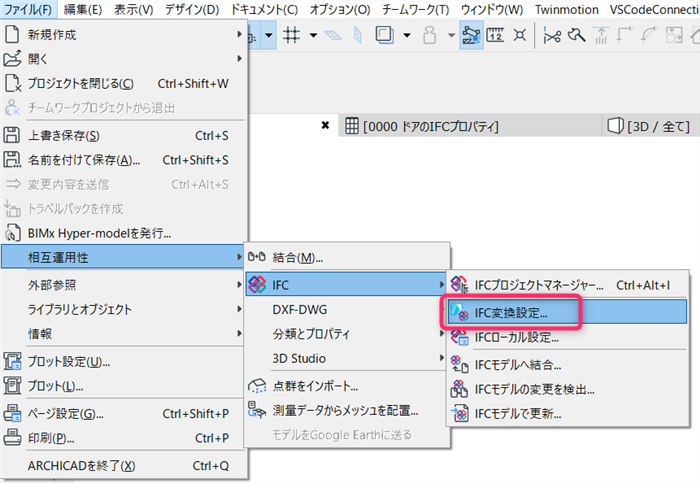This screenshot has height=483, width=700.
Task: Click the 印刷(P) printer icon
Action: coord(12,437)
